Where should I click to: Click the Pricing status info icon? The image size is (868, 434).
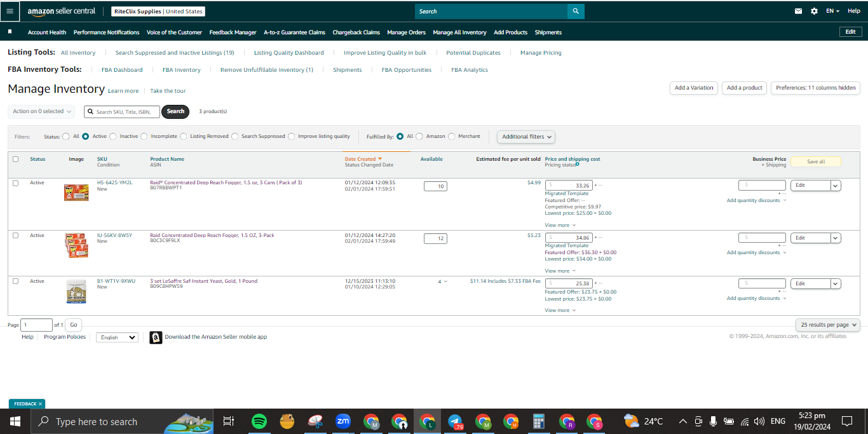point(577,164)
